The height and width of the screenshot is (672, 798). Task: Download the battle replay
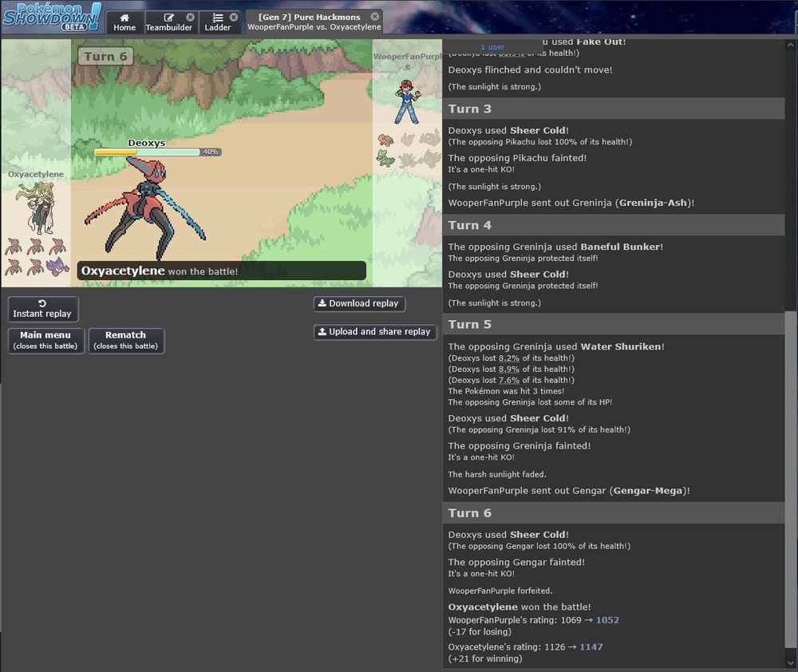[x=359, y=303]
